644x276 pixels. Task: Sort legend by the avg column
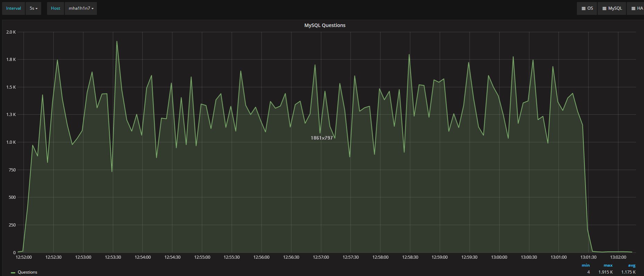coord(632,265)
